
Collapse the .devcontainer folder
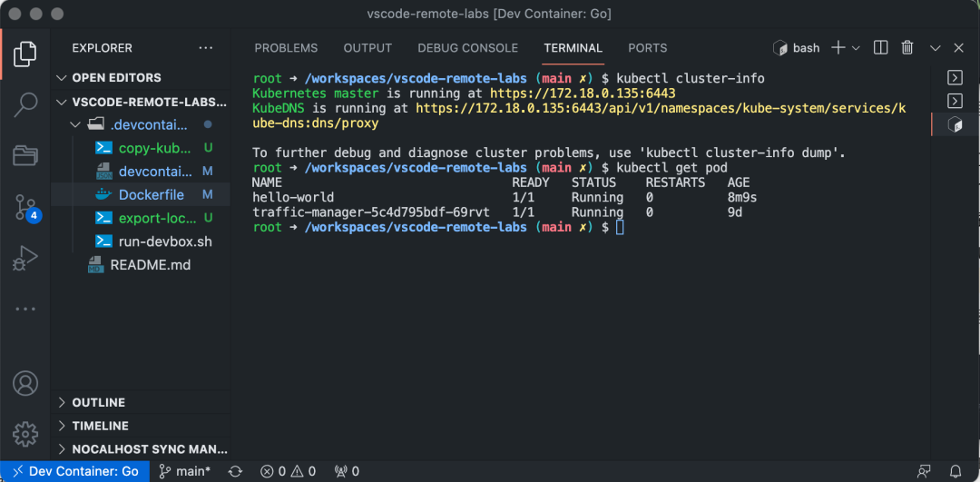141,124
